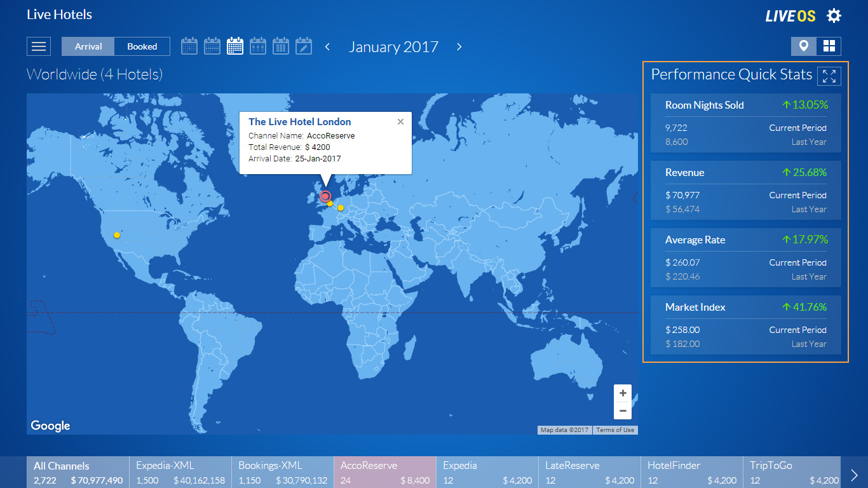Click the Google logo on the map
Image resolution: width=868 pixels, height=488 pixels.
[50, 426]
